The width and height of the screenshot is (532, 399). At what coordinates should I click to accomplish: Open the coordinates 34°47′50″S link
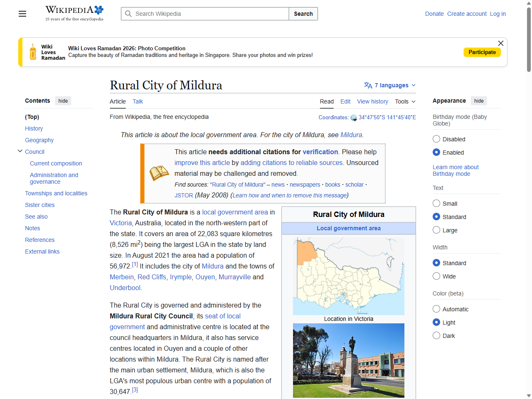pos(387,117)
